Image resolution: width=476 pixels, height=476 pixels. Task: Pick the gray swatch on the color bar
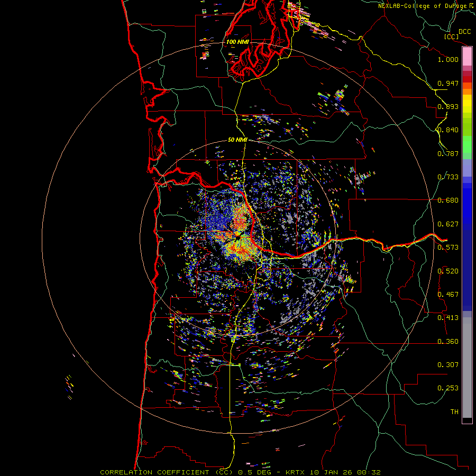[x=467, y=368]
